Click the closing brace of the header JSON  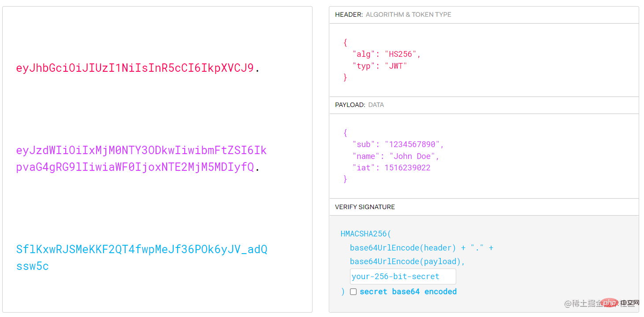point(346,77)
